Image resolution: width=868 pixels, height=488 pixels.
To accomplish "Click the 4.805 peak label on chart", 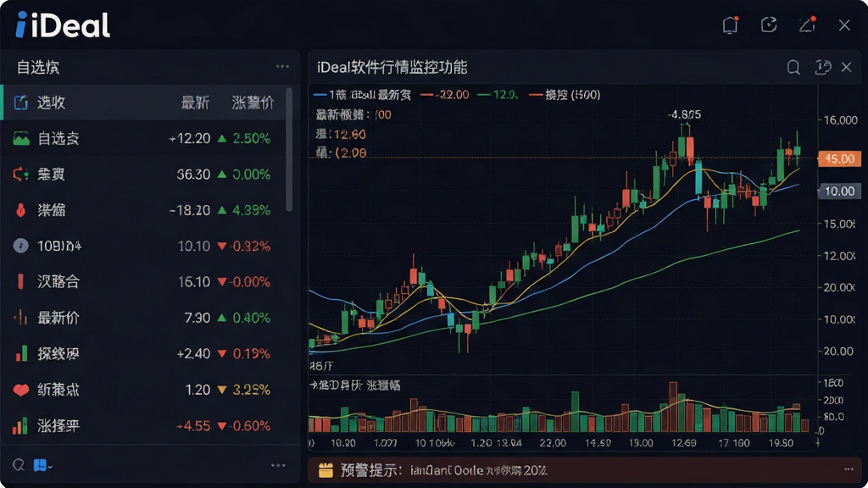I will click(x=684, y=114).
